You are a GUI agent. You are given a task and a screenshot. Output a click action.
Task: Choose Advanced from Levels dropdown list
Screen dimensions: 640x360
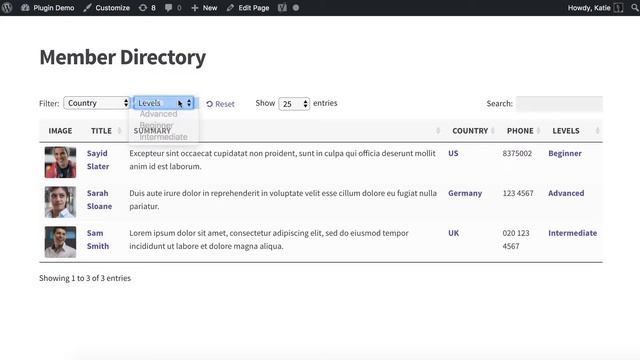[x=158, y=114]
